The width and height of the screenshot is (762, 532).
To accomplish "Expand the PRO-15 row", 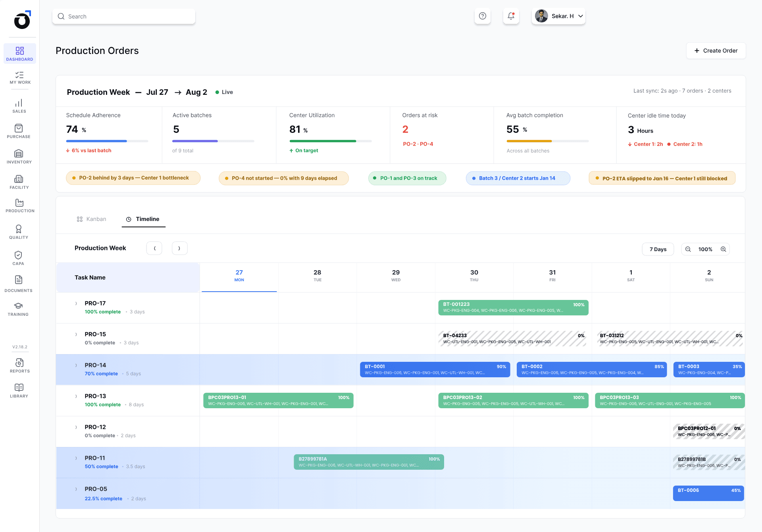I will tap(76, 334).
